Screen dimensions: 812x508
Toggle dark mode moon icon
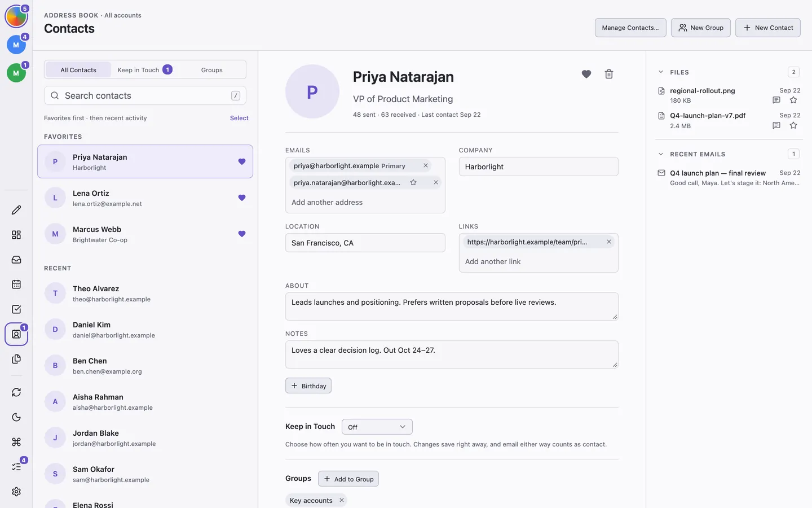coord(16,417)
